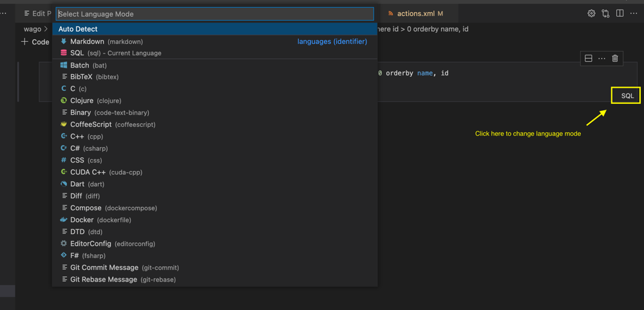Add a new Code cell
The height and width of the screenshot is (310, 644).
pyautogui.click(x=35, y=41)
